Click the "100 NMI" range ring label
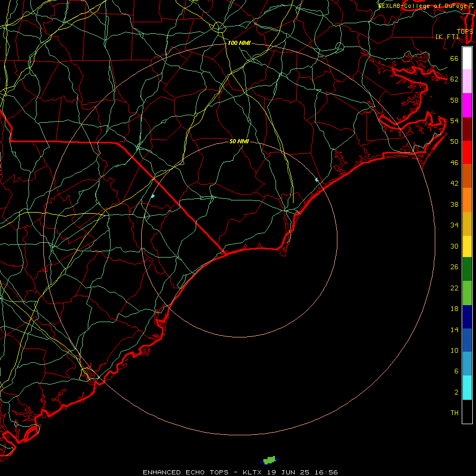The height and width of the screenshot is (476, 476). pyautogui.click(x=239, y=43)
